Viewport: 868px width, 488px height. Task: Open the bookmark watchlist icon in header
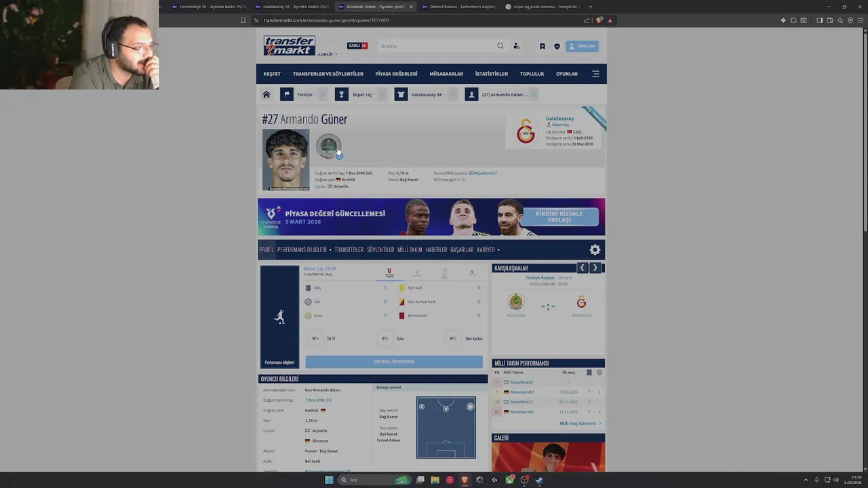[x=542, y=46]
